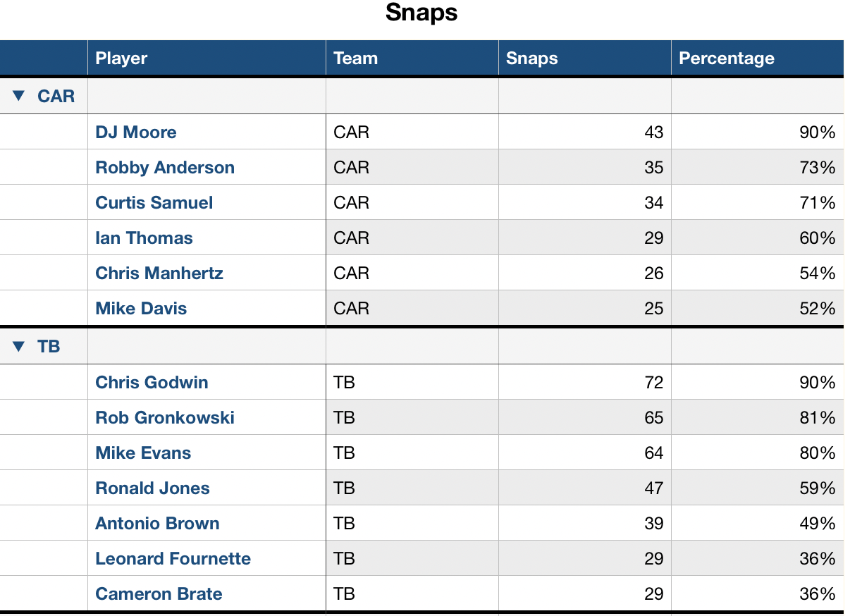Select the Curtis Samuel cell
Viewport: 850px width, 616px height.
tap(154, 202)
